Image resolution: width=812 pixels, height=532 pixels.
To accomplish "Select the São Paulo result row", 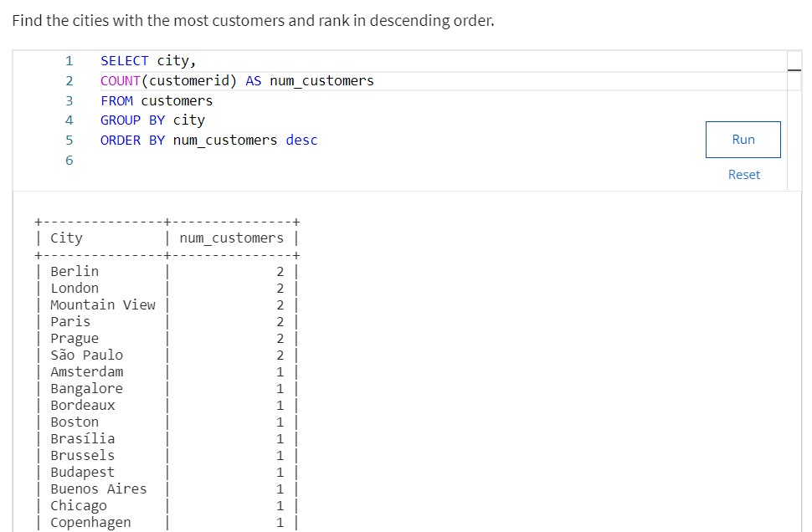I will (x=86, y=355).
